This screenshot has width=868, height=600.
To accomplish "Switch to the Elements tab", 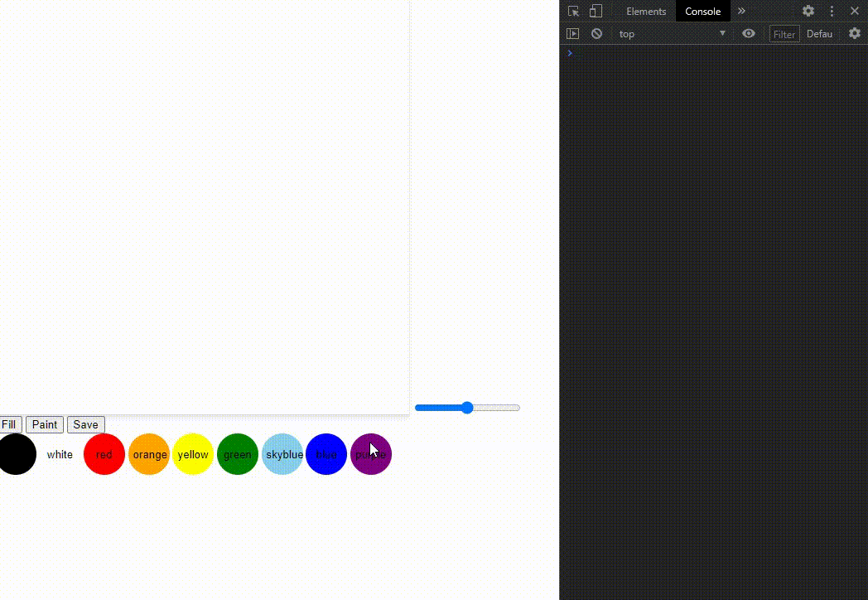I will tap(646, 11).
